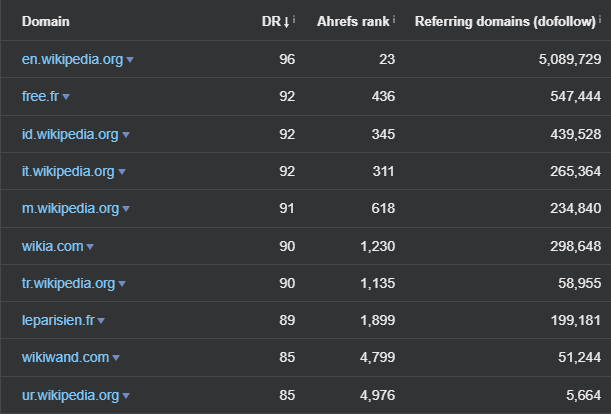
Task: Open the en.wikipedia.org domain link
Action: (72, 59)
